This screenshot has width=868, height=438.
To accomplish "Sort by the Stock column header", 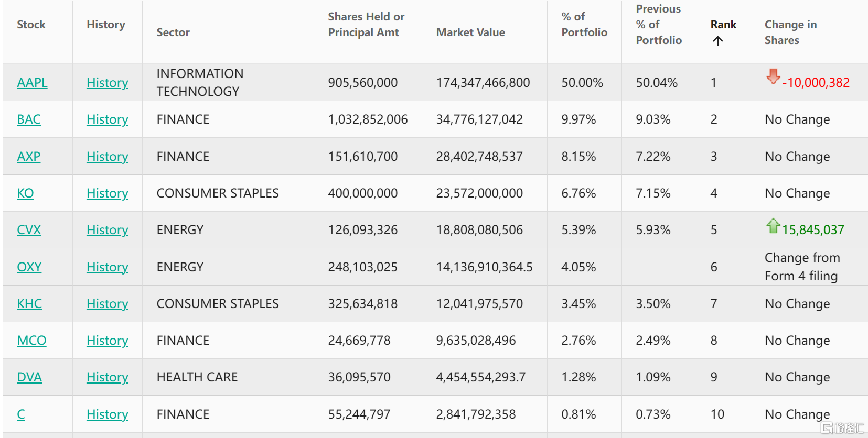I will (x=31, y=25).
